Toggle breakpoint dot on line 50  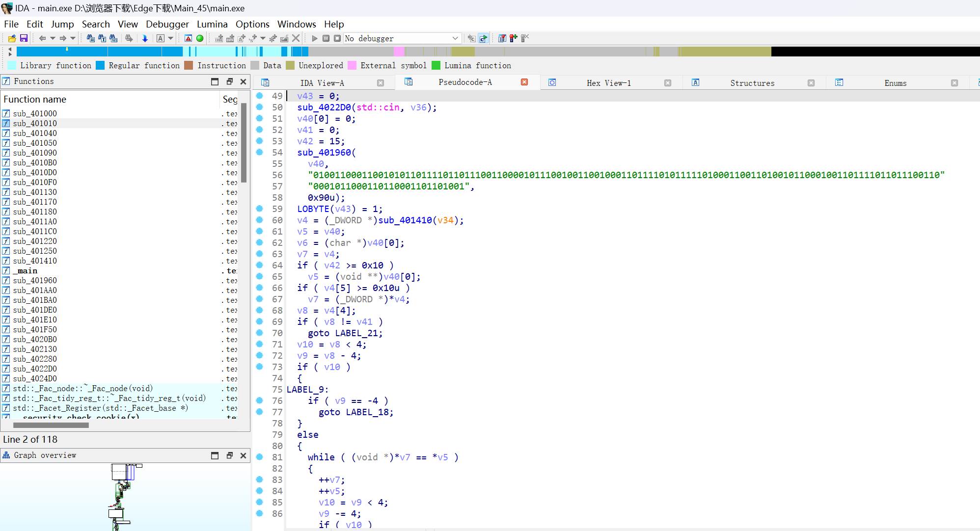coord(260,107)
